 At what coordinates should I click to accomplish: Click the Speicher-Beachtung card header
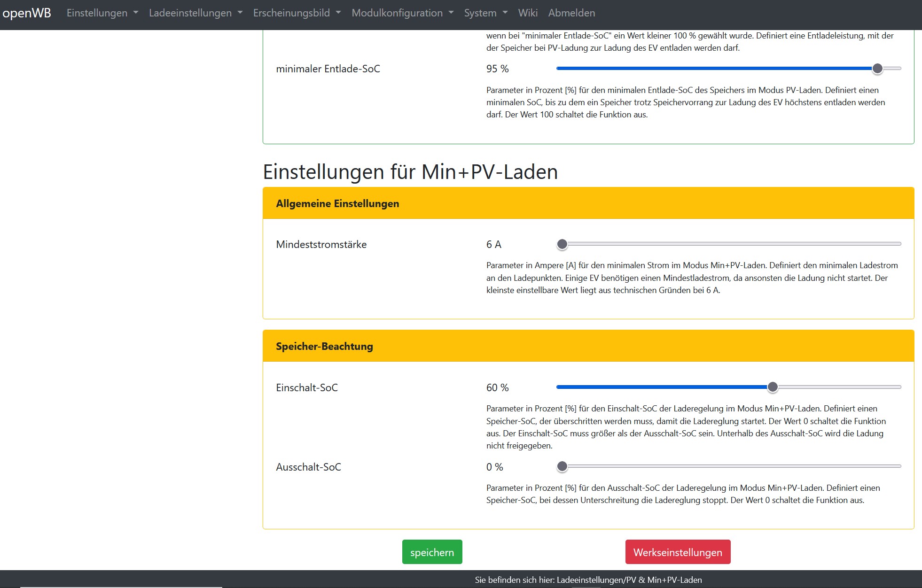pos(588,346)
